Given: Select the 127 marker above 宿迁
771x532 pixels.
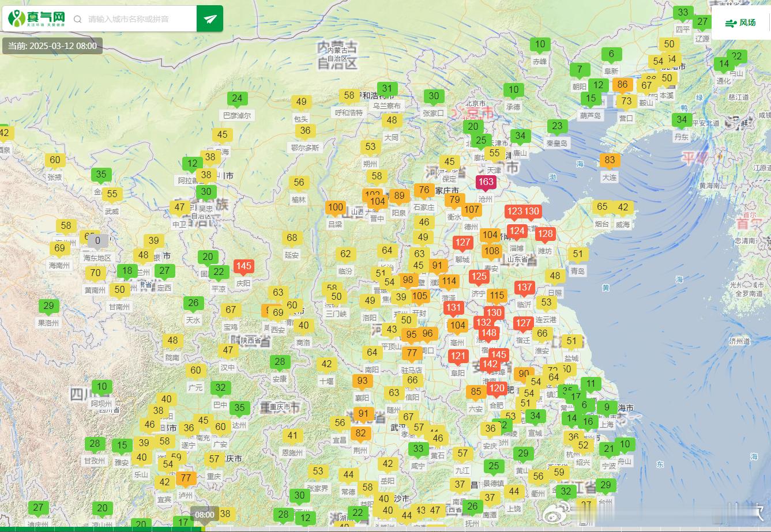Looking at the screenshot, I should 523,324.
